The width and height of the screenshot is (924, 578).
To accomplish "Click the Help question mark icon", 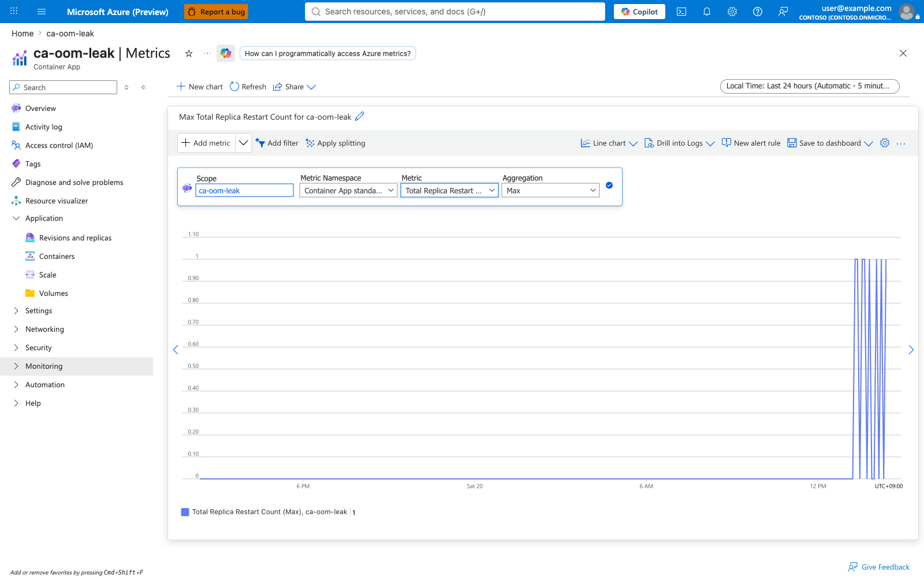I will [x=758, y=12].
